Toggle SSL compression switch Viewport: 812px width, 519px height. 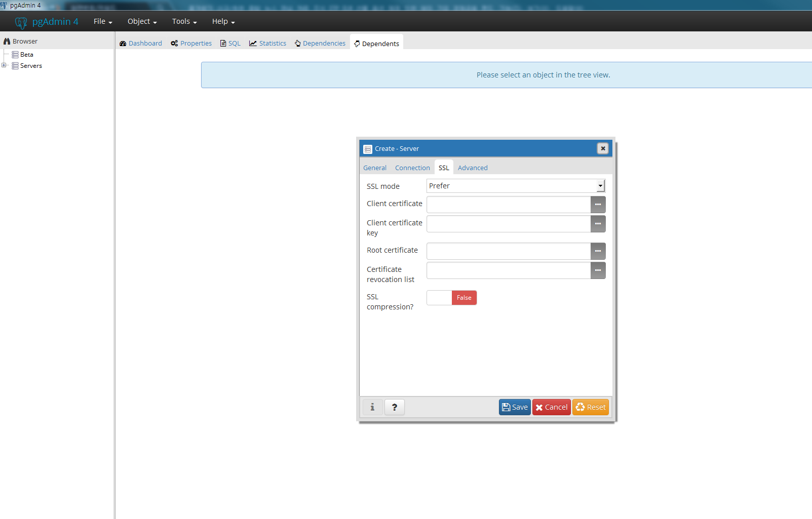pos(451,298)
